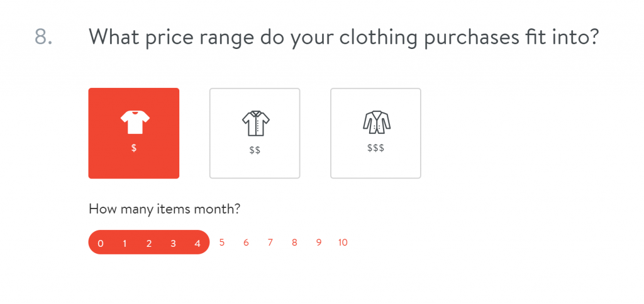Viewport: 644px width, 304px height.
Task: Set items per month to 3
Action: [174, 244]
